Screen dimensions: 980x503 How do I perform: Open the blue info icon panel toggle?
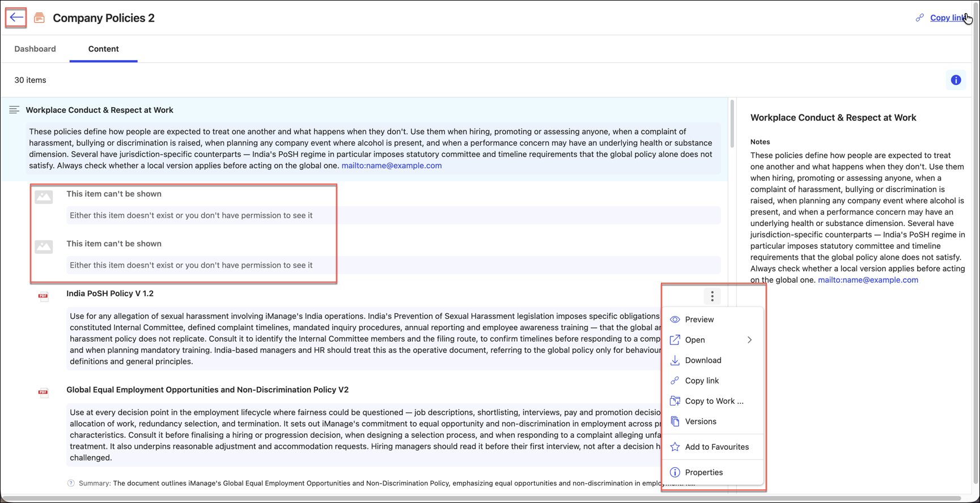click(956, 80)
